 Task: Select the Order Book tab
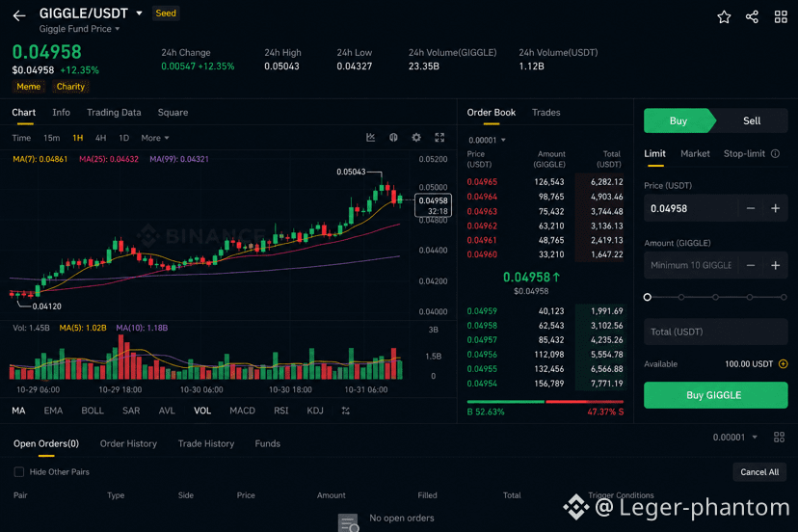492,113
